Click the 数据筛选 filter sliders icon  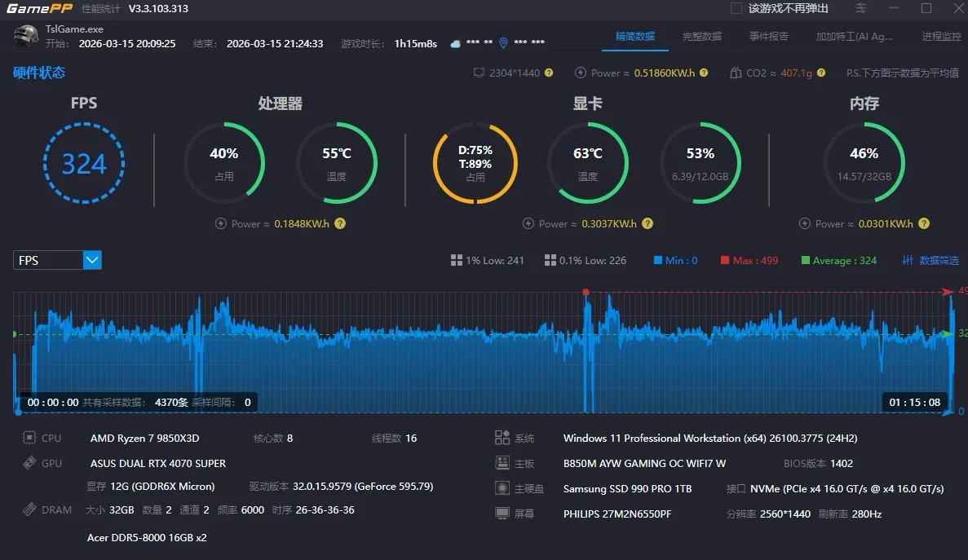point(908,260)
